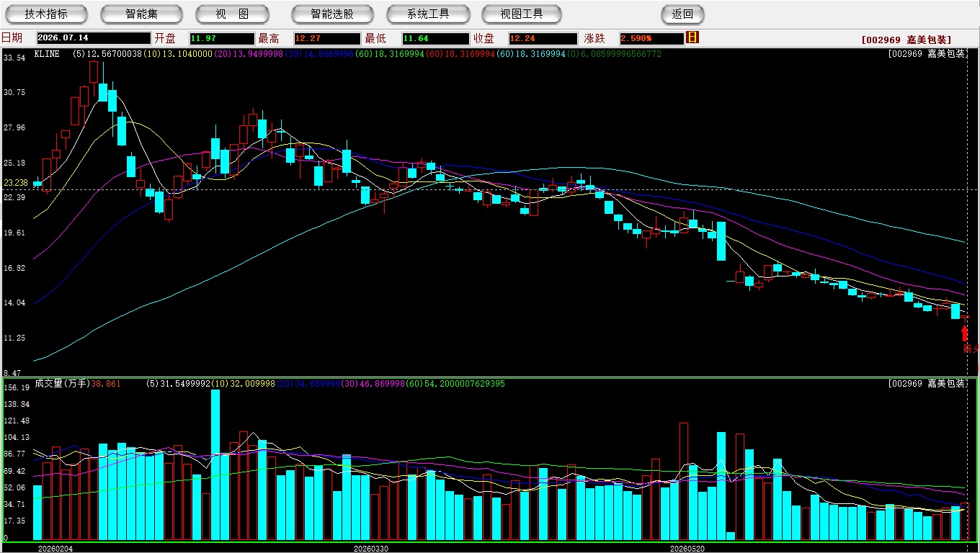Screen dimensions: 980x553
Task: Click the 返回 button
Action: click(x=682, y=14)
